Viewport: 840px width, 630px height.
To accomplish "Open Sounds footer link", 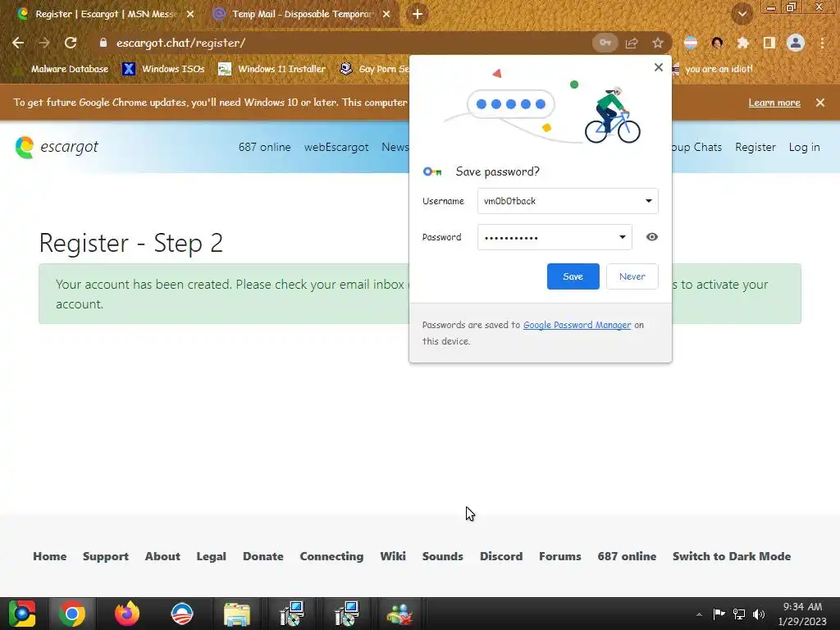I will click(442, 556).
